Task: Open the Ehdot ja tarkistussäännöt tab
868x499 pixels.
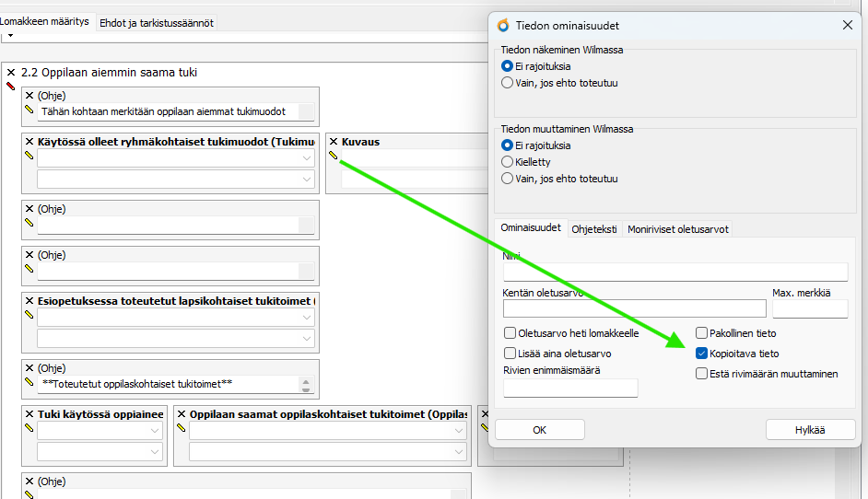Action: (157, 23)
